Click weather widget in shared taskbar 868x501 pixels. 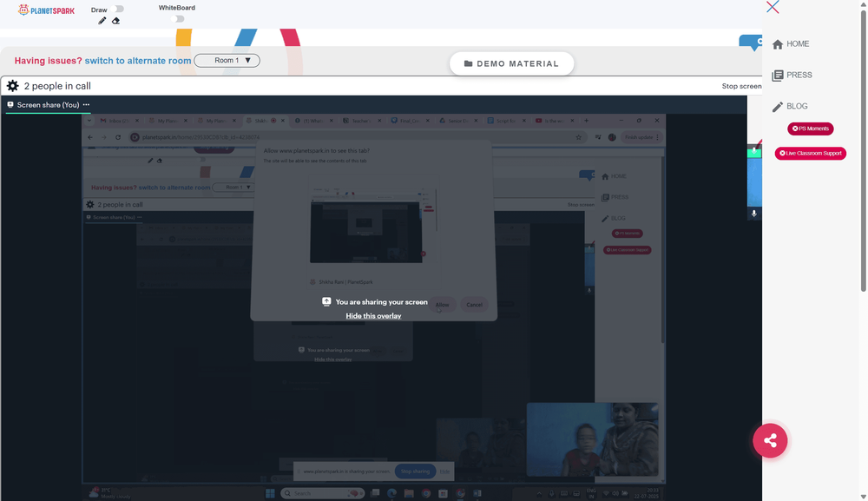(x=111, y=493)
